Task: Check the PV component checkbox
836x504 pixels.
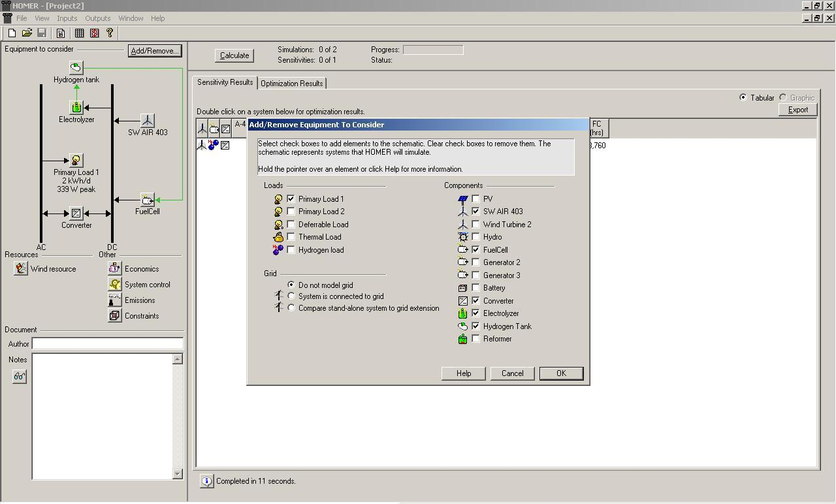Action: (x=476, y=199)
